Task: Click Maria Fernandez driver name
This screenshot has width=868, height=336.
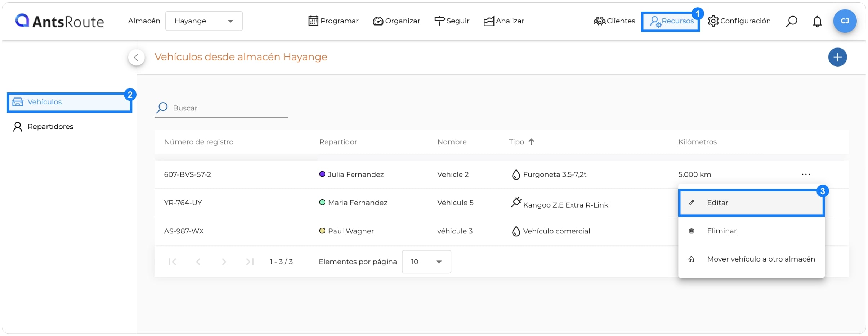Action: [358, 203]
